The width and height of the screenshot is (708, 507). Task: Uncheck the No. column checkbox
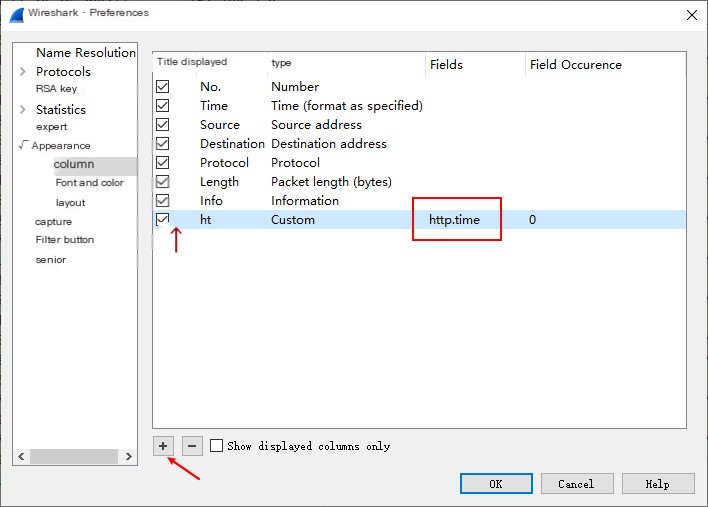(x=163, y=86)
